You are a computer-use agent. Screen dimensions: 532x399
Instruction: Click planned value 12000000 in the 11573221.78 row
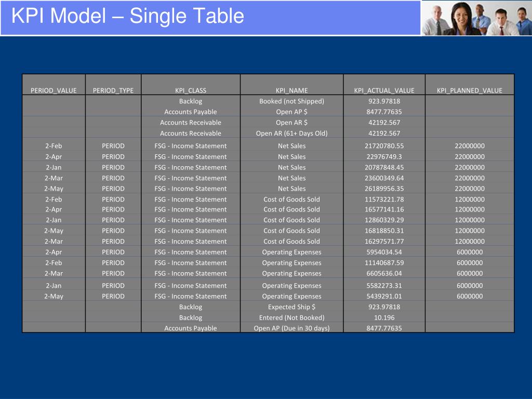470,199
